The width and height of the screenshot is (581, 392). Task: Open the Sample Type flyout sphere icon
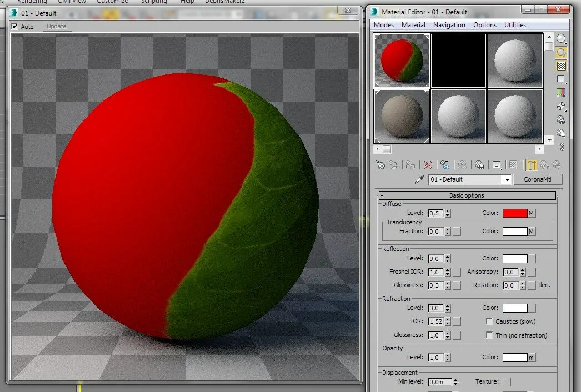pos(562,38)
